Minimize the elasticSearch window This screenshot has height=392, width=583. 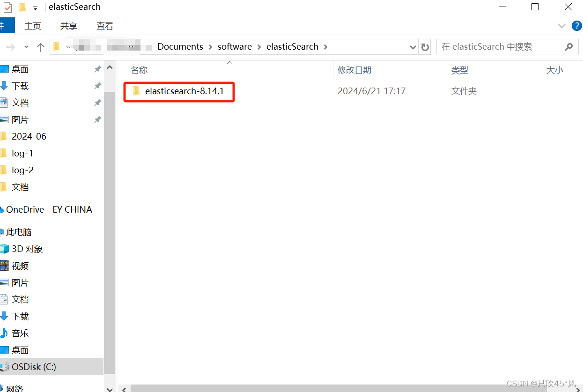point(502,7)
